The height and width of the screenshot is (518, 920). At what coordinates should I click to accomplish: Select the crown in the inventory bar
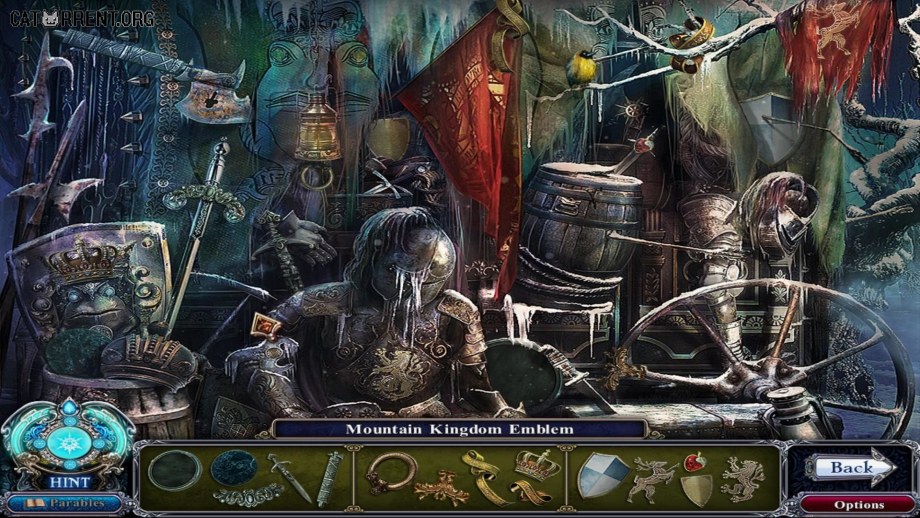click(537, 465)
